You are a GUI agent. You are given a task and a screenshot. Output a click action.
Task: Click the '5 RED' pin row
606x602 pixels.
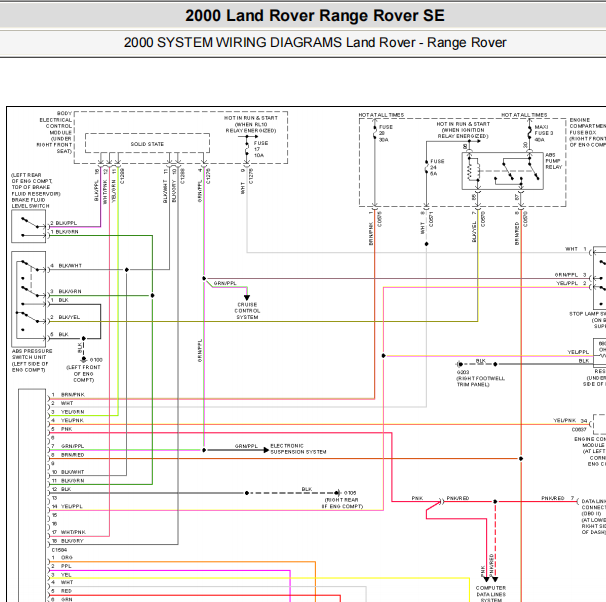[62, 591]
